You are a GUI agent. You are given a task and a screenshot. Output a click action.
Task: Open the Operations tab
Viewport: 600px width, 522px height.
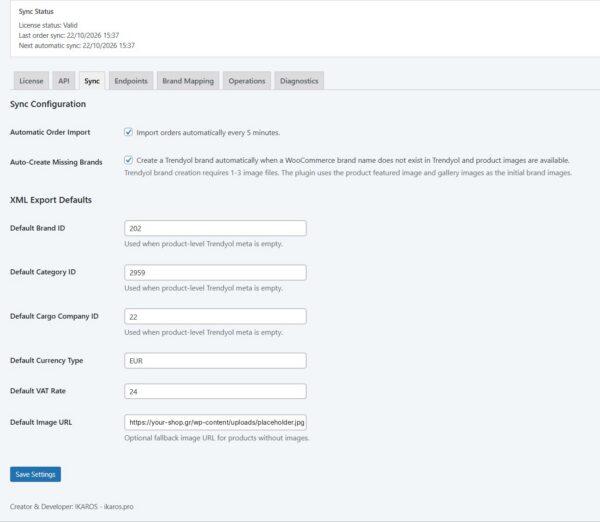click(247, 81)
